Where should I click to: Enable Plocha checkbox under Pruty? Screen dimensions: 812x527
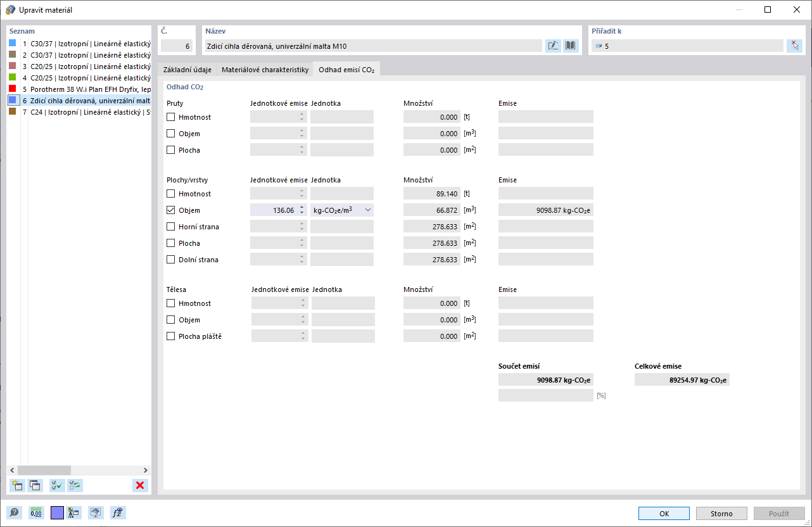[x=170, y=150]
